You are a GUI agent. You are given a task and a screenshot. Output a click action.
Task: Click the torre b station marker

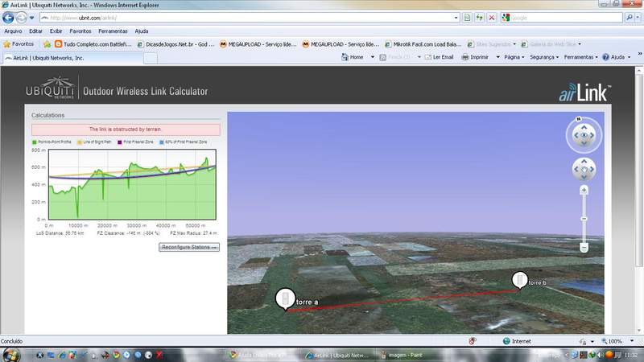519,280
